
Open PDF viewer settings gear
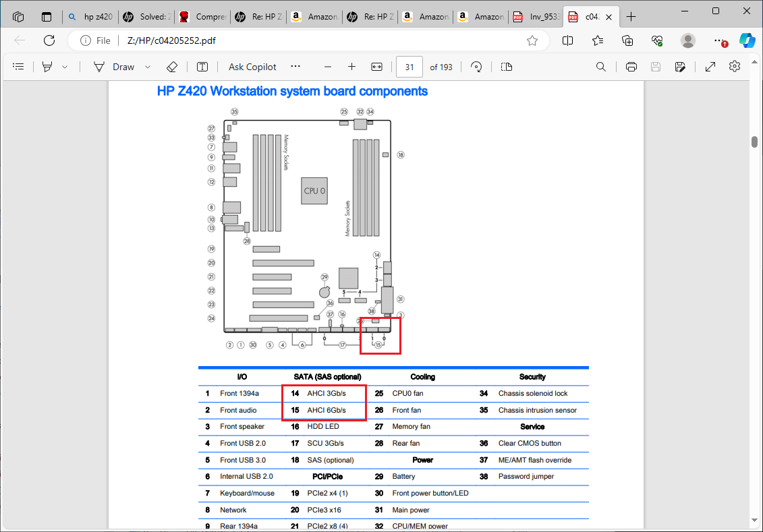click(x=735, y=67)
